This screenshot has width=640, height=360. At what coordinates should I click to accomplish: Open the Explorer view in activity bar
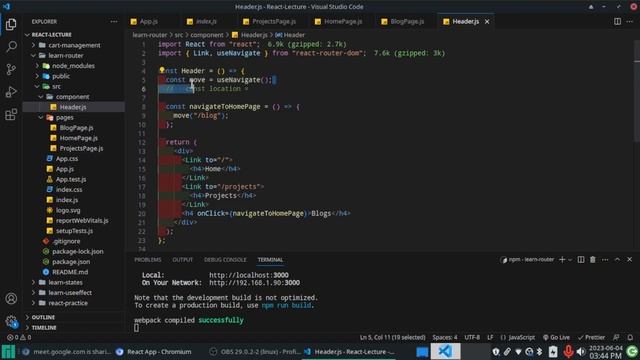coord(11,24)
